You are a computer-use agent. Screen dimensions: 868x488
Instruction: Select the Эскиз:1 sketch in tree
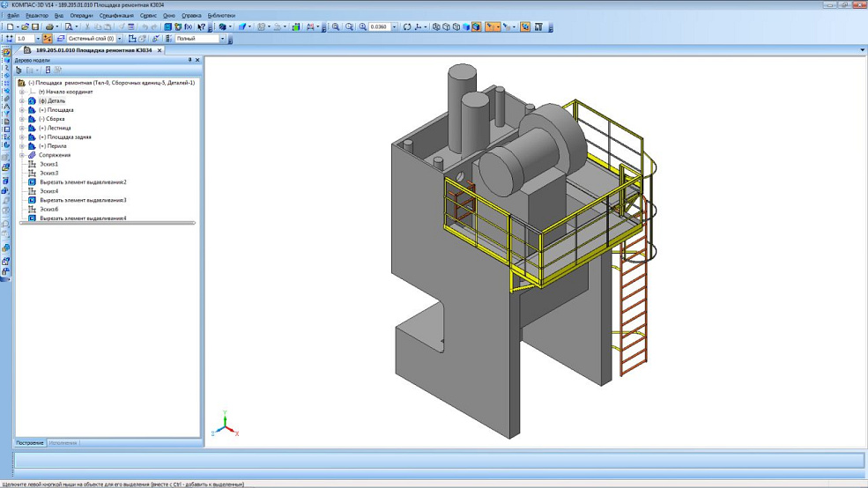coord(48,164)
